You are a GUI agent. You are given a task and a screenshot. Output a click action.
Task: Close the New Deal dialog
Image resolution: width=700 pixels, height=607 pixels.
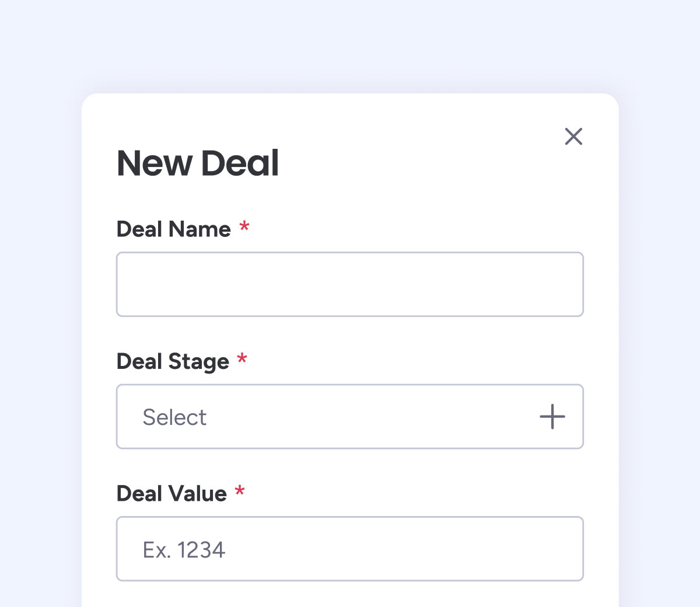click(573, 137)
